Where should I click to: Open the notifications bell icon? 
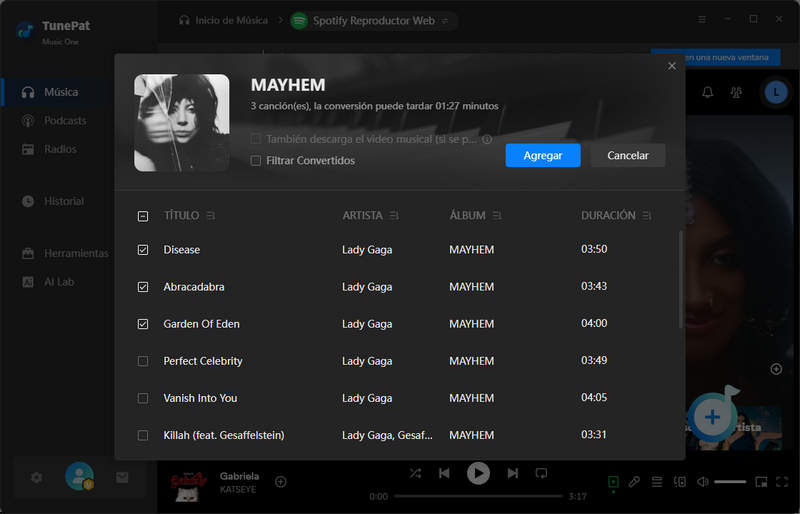click(x=708, y=92)
